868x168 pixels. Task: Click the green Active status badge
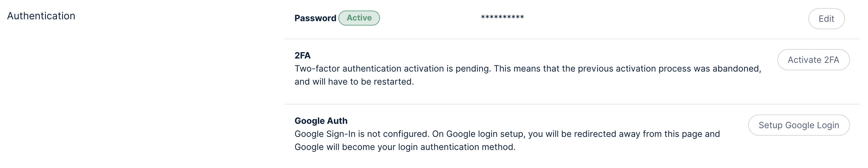[359, 18]
